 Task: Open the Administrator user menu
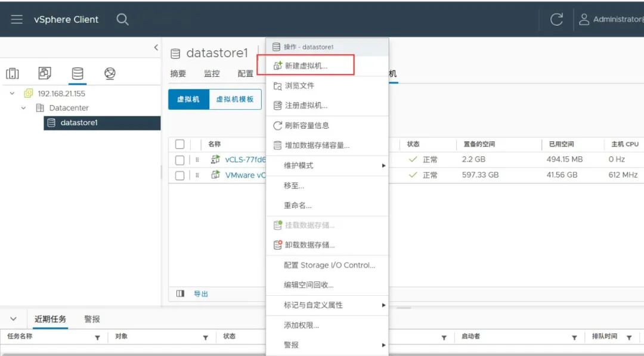[x=611, y=19]
